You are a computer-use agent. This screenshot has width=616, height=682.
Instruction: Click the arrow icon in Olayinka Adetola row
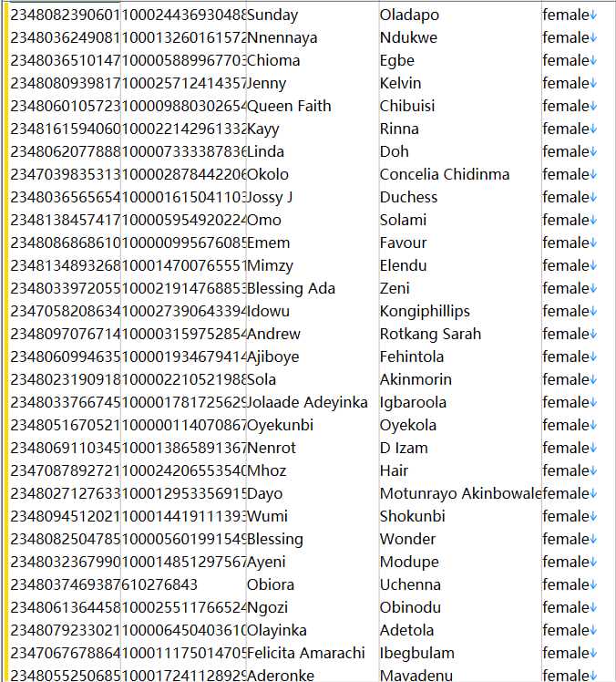[x=593, y=630]
